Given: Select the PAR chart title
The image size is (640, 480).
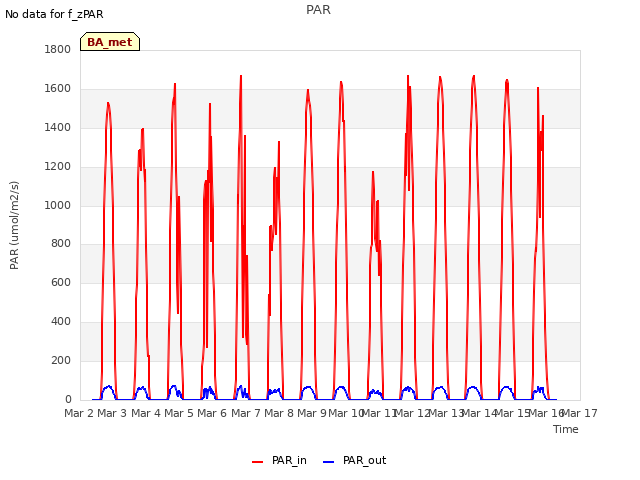Looking at the screenshot, I should click(318, 10).
